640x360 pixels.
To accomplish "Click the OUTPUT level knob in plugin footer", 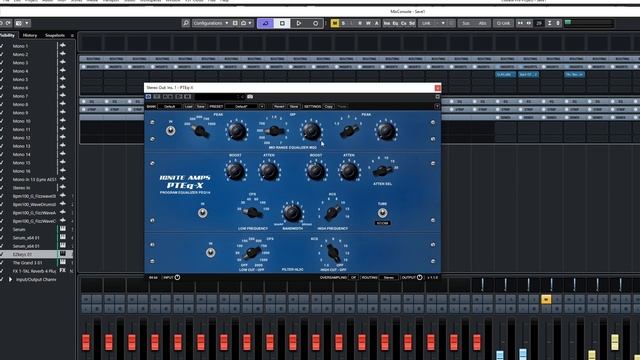I will click(x=420, y=278).
